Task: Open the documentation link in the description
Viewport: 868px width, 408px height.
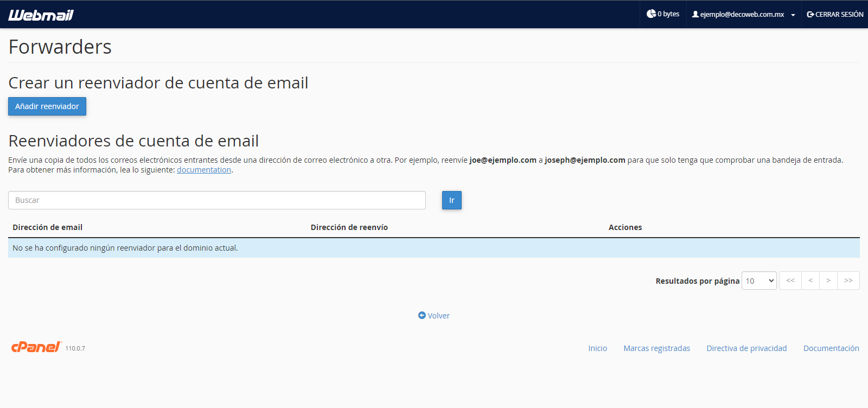Action: click(204, 170)
